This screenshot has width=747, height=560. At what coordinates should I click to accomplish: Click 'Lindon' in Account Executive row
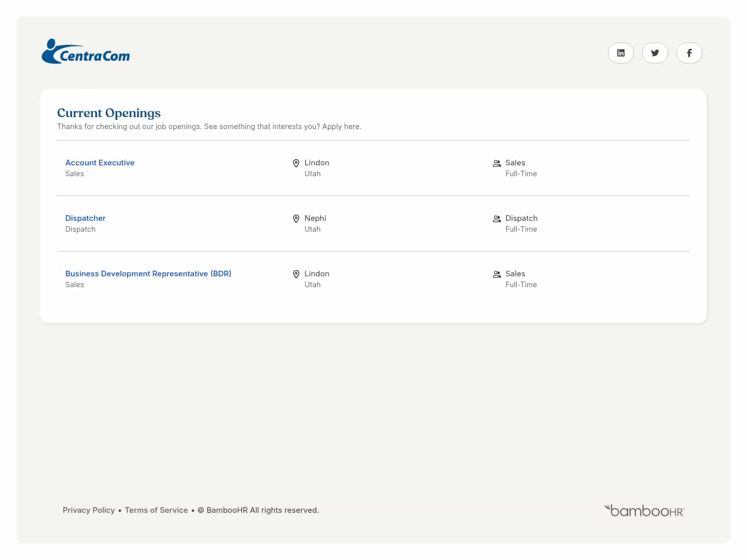point(317,163)
